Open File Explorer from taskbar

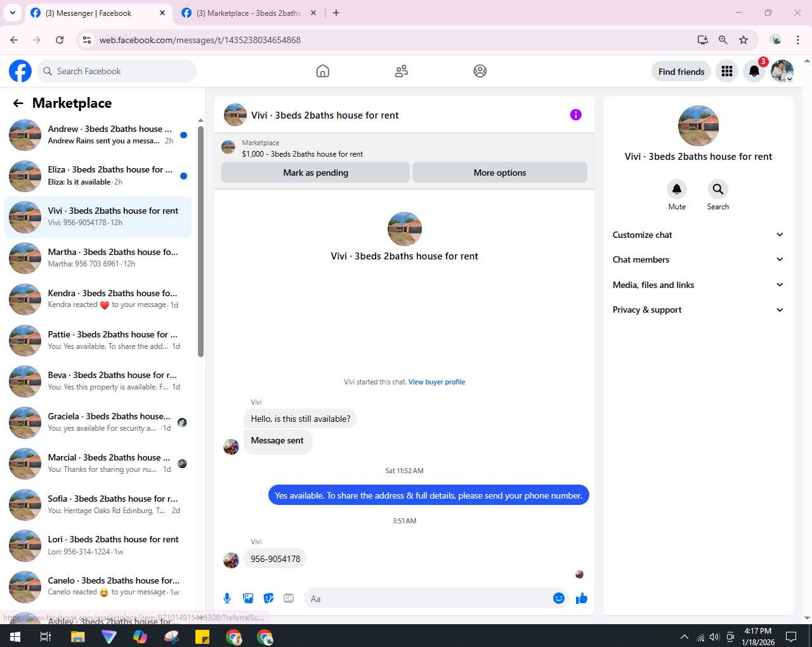[77, 636]
